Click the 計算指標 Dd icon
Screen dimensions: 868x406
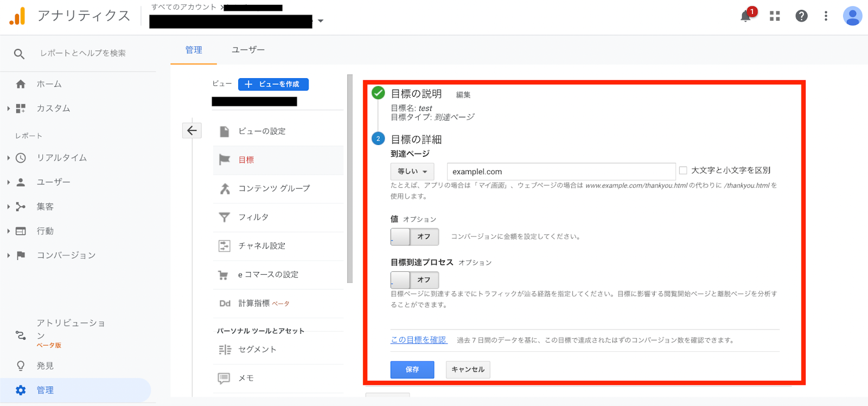click(225, 303)
